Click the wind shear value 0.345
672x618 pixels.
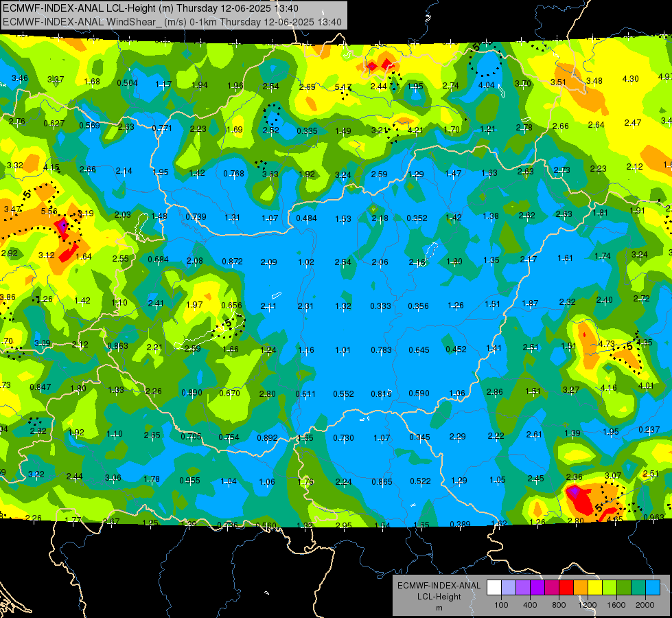419,437
